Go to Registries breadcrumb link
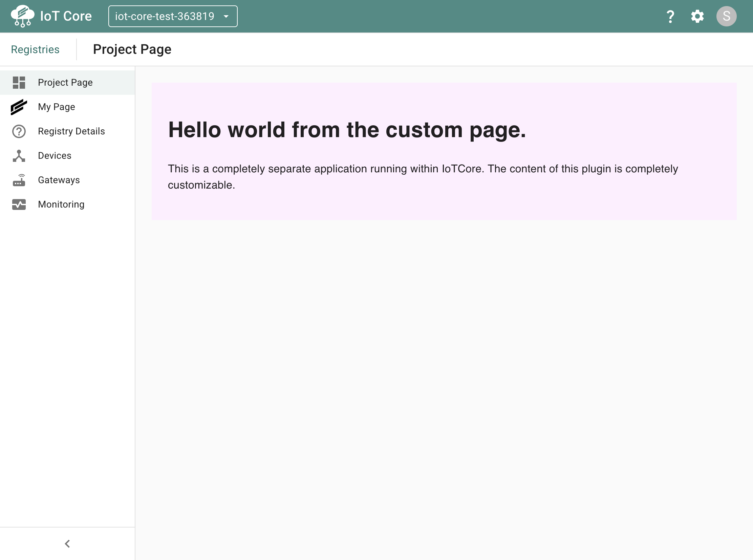This screenshot has width=753, height=560. tap(35, 49)
